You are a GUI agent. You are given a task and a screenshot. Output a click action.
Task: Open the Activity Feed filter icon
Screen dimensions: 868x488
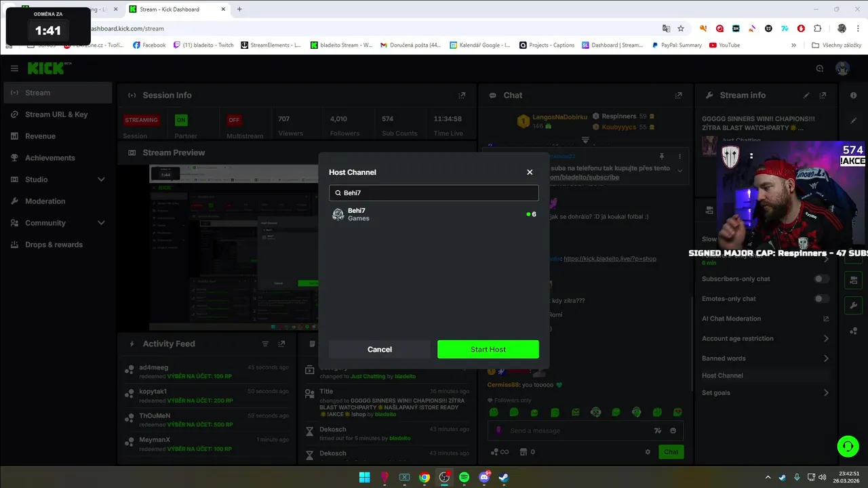tap(265, 344)
